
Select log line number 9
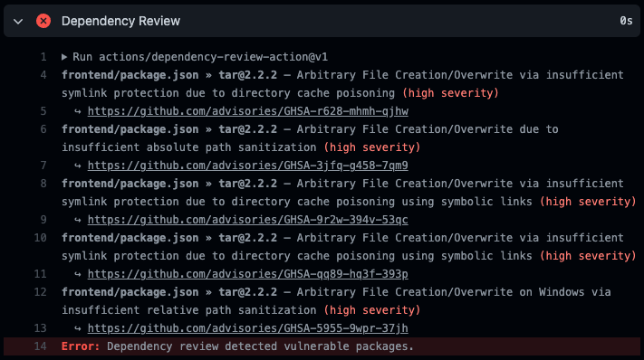click(x=43, y=220)
